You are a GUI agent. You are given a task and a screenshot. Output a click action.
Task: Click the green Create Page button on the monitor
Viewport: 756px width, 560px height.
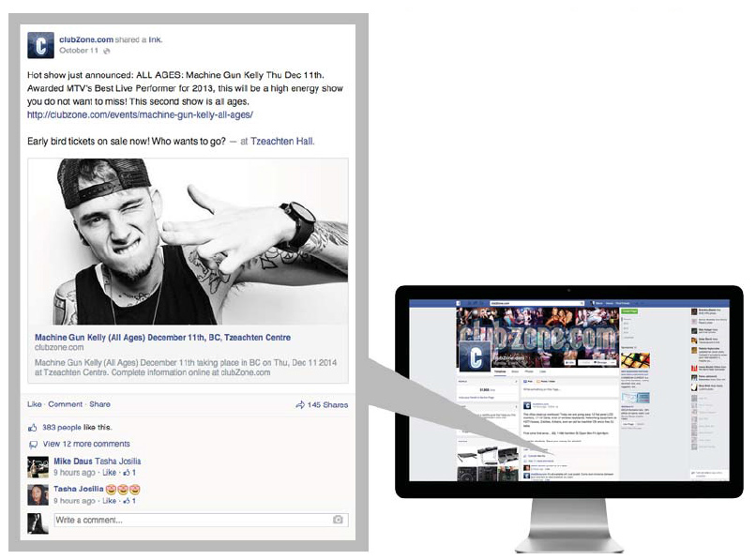[629, 311]
